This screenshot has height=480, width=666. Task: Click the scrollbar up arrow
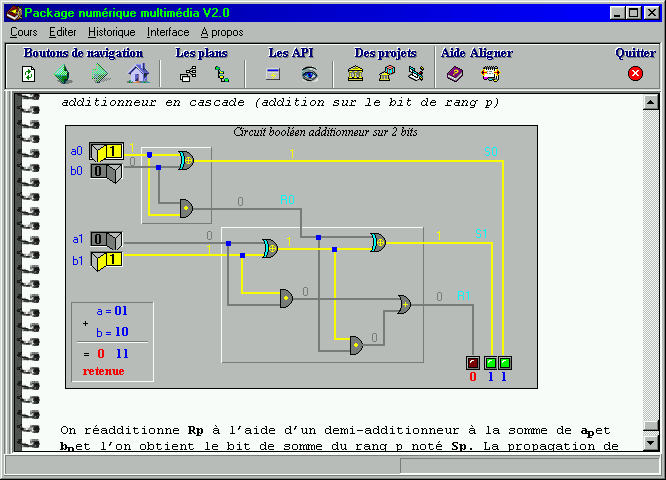[651, 102]
